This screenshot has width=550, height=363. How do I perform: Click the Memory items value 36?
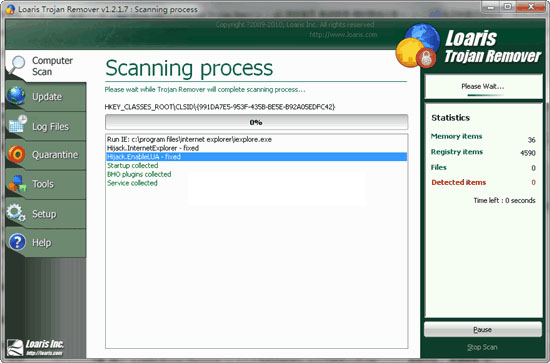coord(532,140)
